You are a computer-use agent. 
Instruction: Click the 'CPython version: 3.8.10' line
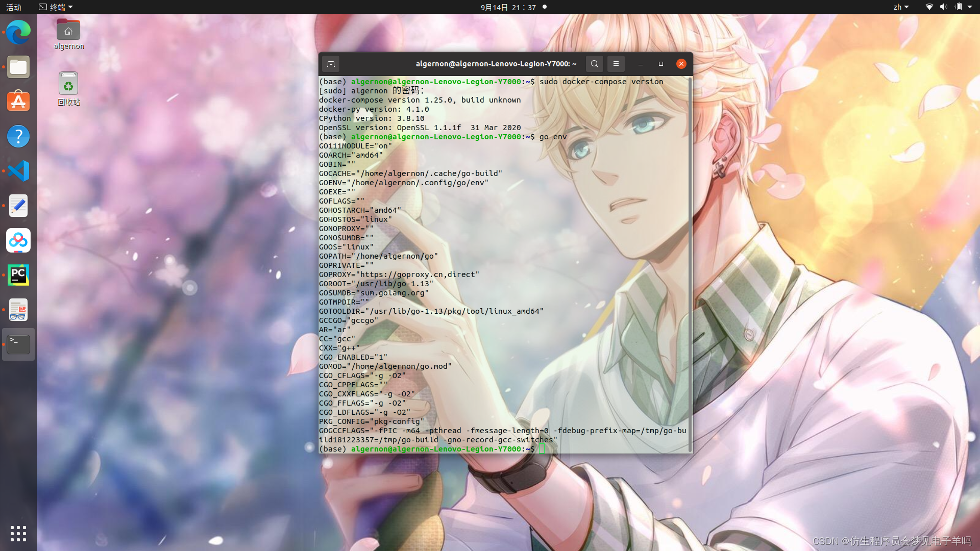point(372,118)
